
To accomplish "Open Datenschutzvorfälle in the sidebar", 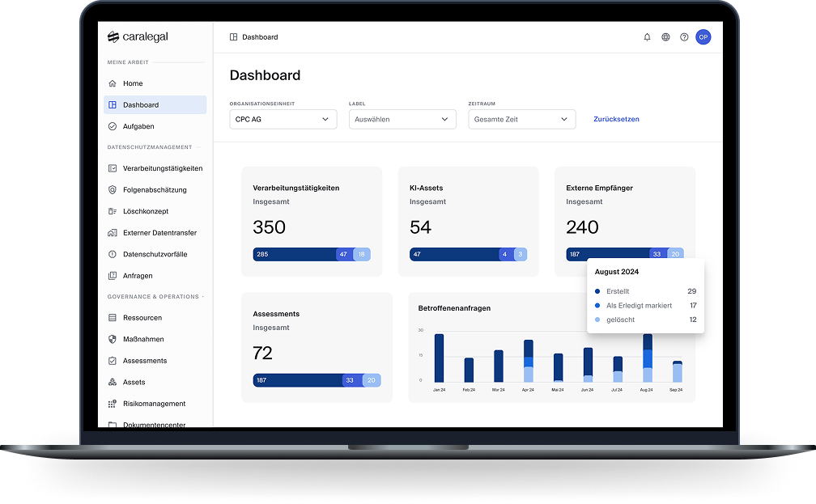I will [155, 254].
